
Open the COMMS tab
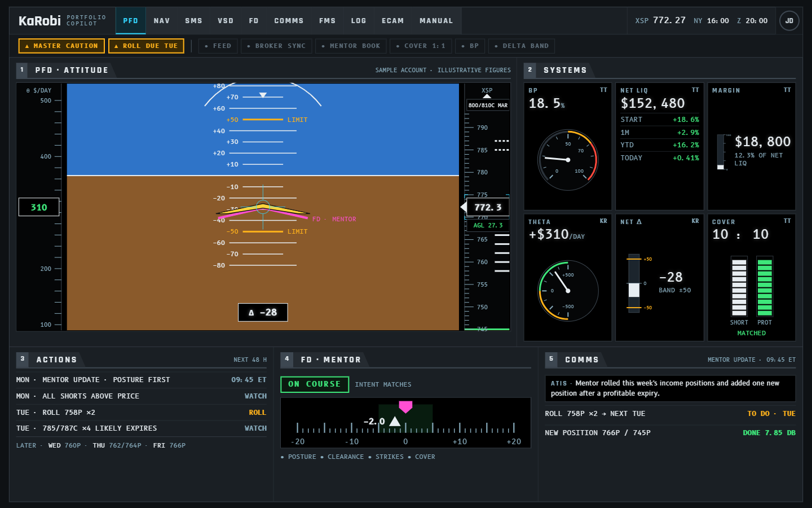pos(289,21)
